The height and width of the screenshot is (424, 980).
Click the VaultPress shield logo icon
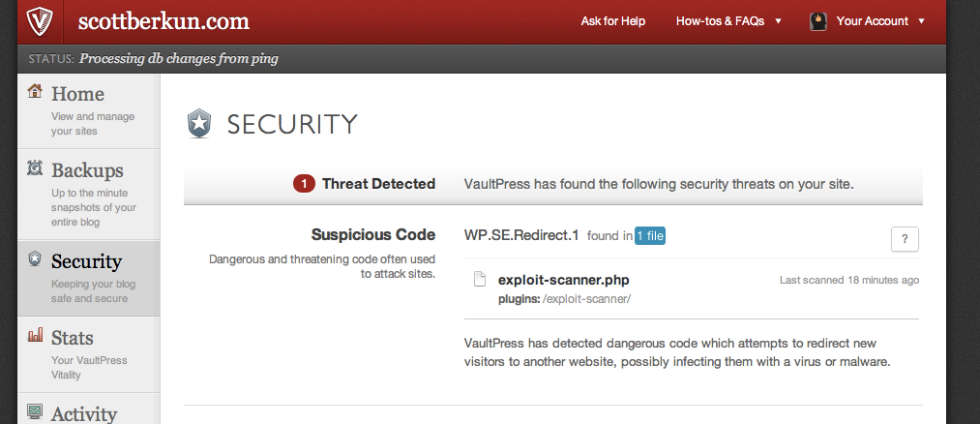[41, 20]
